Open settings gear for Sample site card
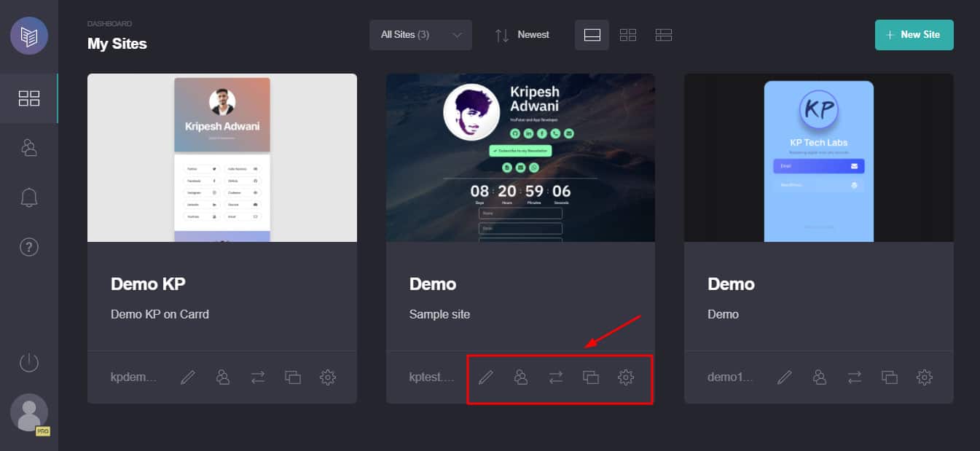 click(x=626, y=377)
